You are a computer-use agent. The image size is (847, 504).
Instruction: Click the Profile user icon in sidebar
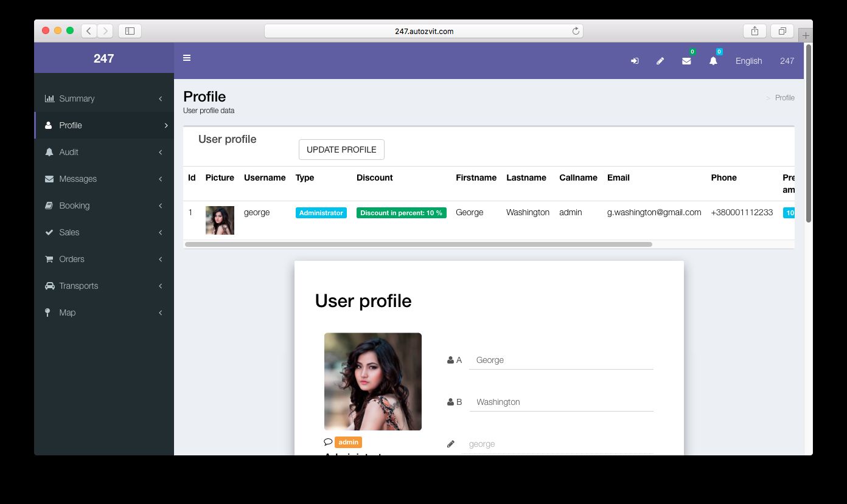[x=49, y=125]
